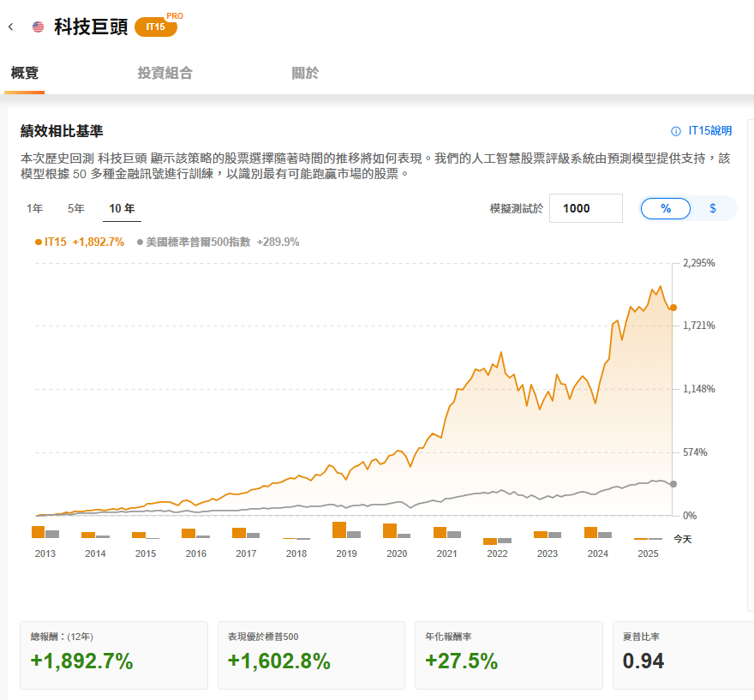
Task: Switch chart display to percent (%)
Action: click(666, 209)
